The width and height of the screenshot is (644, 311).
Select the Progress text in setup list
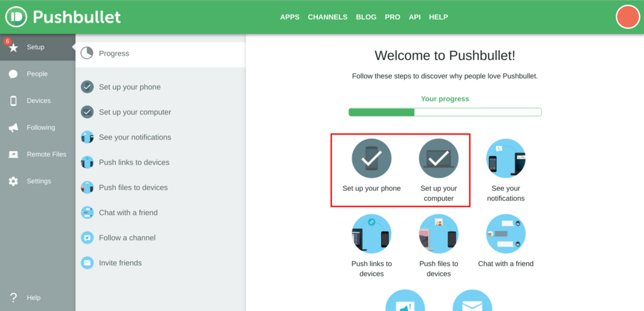[114, 53]
